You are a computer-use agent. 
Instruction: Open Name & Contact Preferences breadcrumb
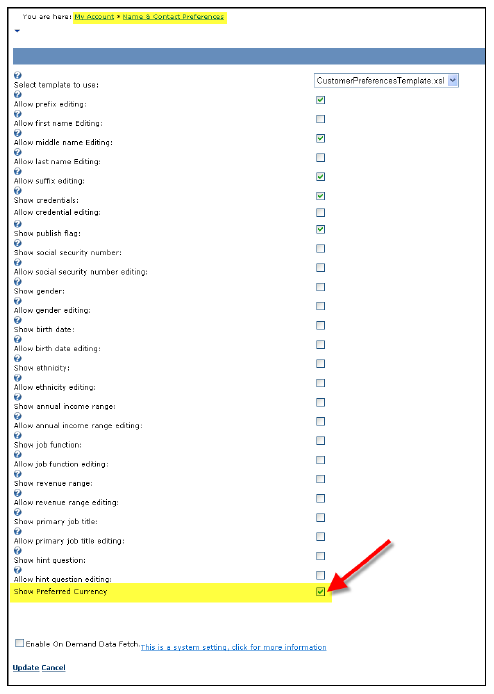coord(173,17)
